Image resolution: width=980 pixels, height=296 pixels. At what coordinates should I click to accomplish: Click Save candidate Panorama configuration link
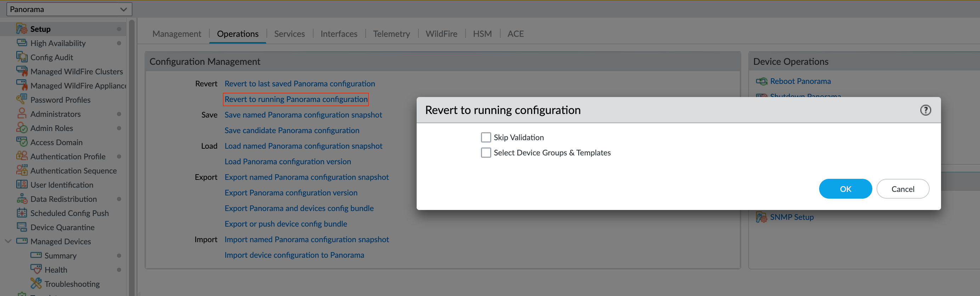point(291,130)
